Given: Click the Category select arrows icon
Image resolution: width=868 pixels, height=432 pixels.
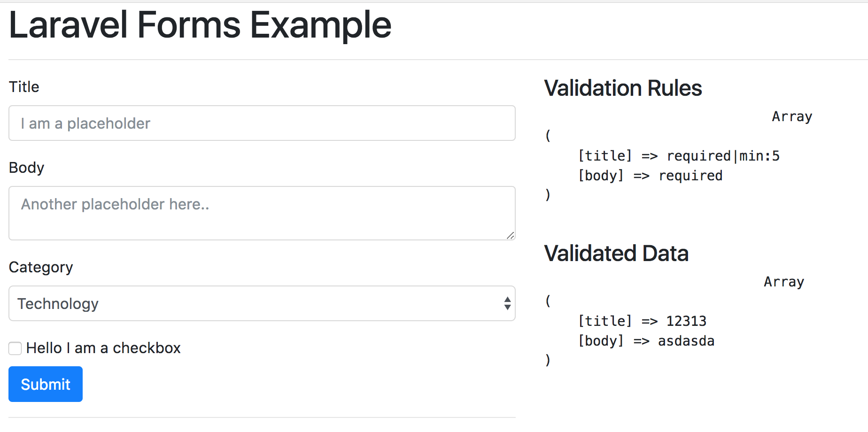Looking at the screenshot, I should pos(507,303).
